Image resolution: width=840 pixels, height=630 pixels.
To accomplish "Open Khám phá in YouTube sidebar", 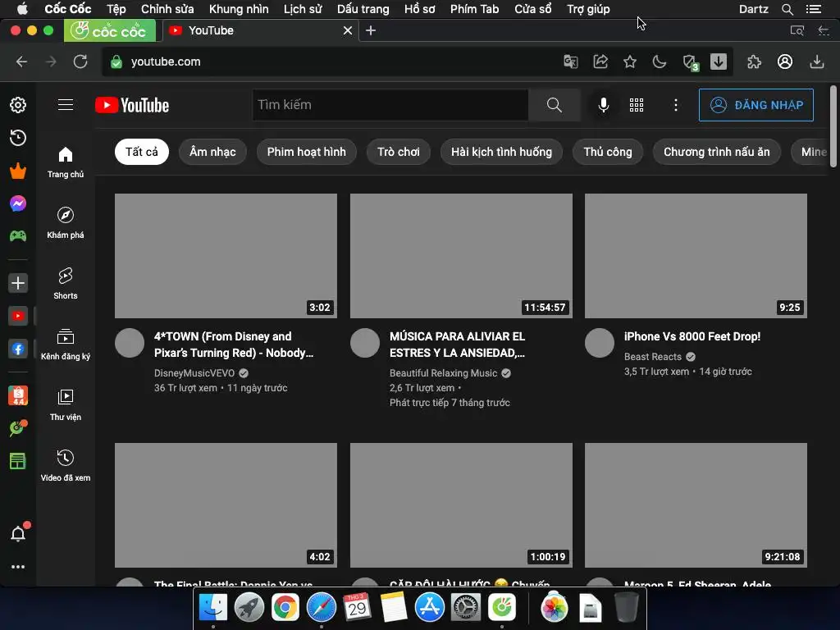I will pos(66,223).
